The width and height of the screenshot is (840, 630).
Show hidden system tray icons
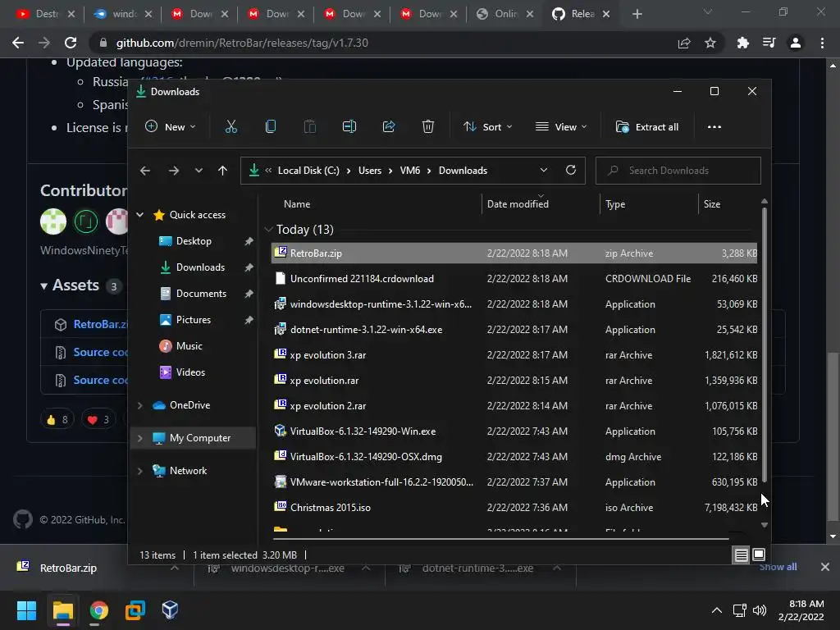click(x=716, y=610)
